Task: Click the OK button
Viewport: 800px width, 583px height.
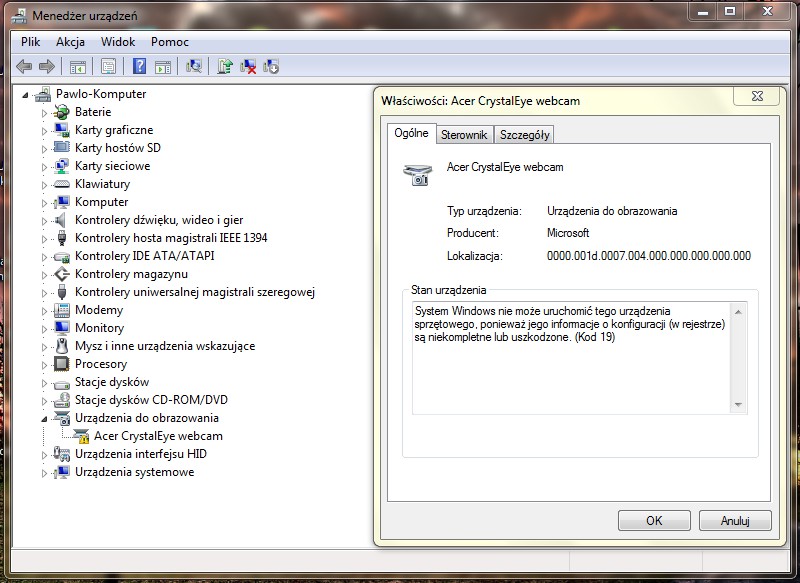Action: (654, 521)
